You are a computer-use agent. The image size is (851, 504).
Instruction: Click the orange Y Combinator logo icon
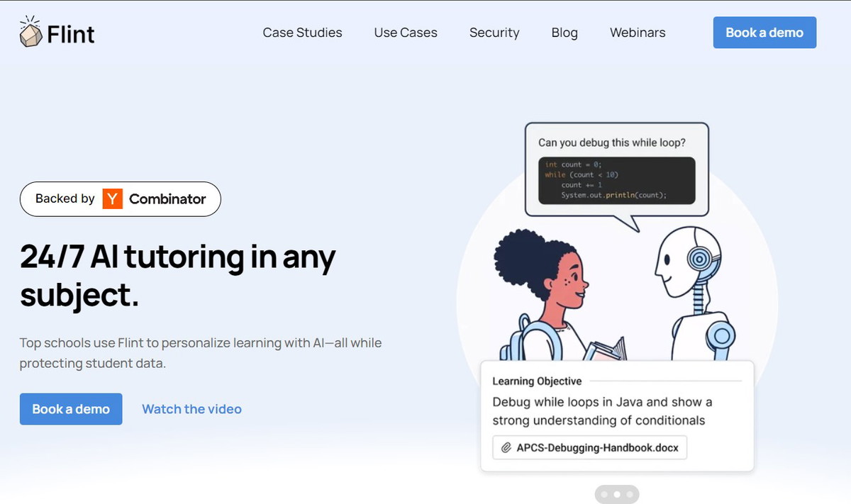[x=112, y=199]
